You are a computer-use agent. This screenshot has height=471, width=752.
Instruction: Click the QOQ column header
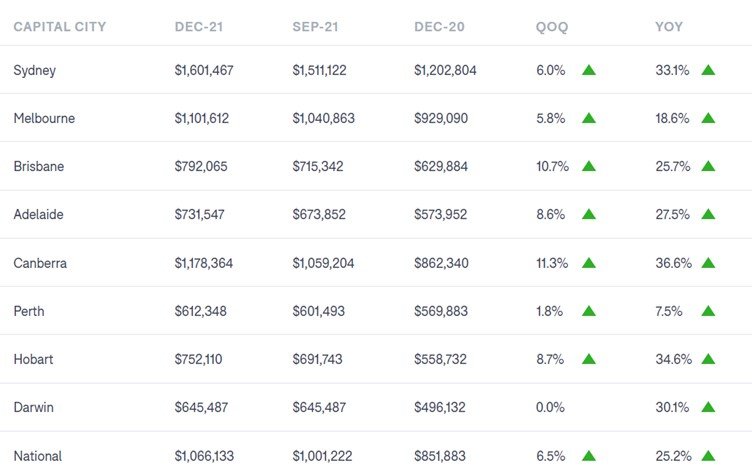point(552,27)
